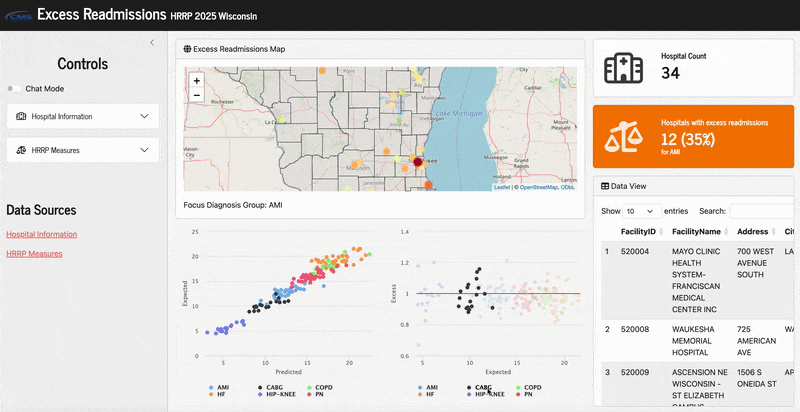Zoom out on the readmissions map

click(x=196, y=95)
